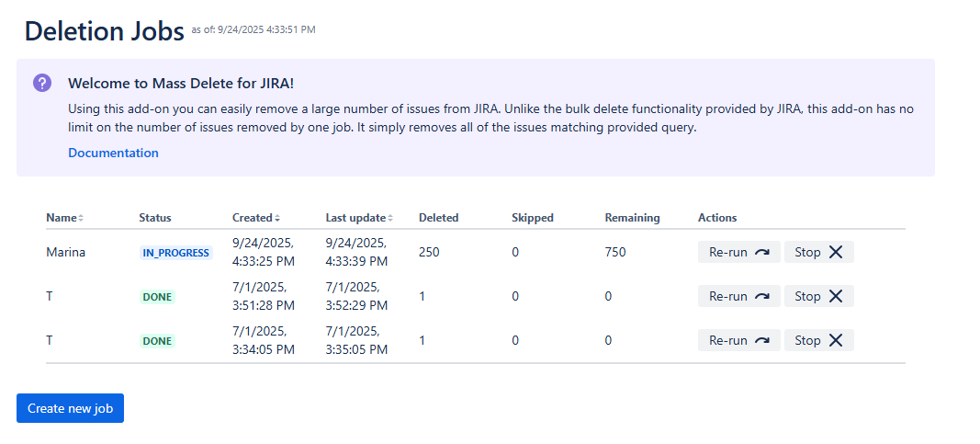The width and height of the screenshot is (980, 444).
Task: Sort jobs by Created column header
Action: tap(253, 218)
